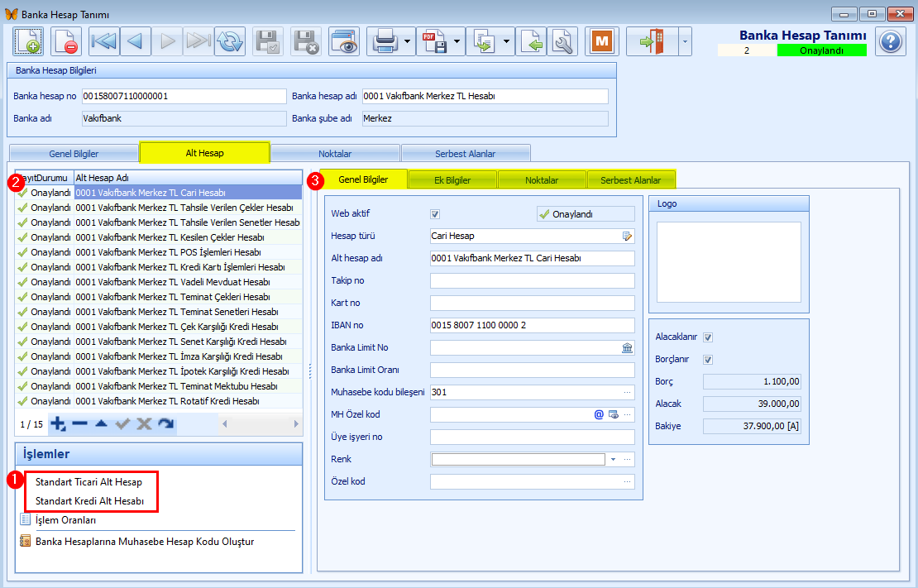The height and width of the screenshot is (588, 918).
Task: Click the up triangle edit icon in the list navigator
Action: pos(101,423)
